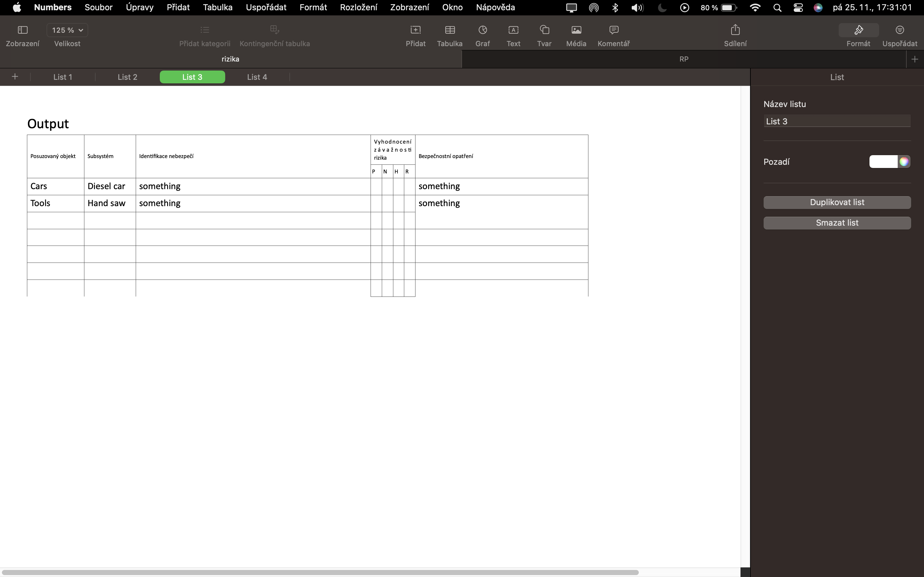
Task: Open the Pozadí background fill popup
Action: click(883, 162)
